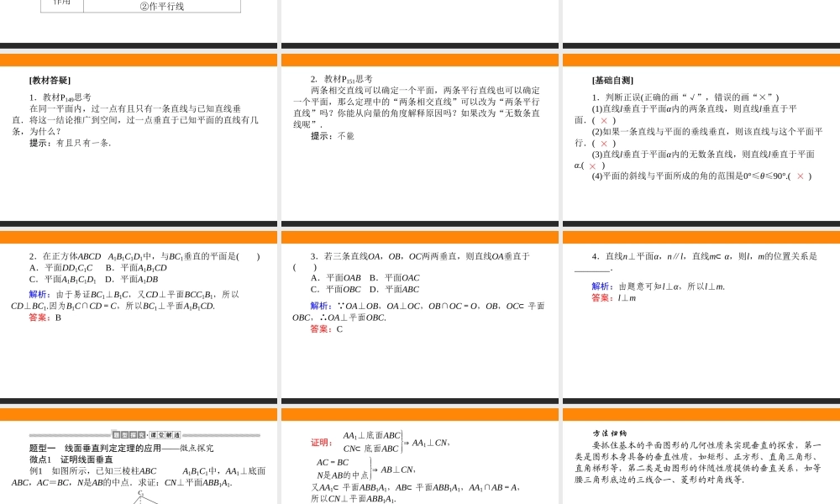
Task: Click the answer text l⊥m in question 4
Action: pyautogui.click(x=627, y=298)
